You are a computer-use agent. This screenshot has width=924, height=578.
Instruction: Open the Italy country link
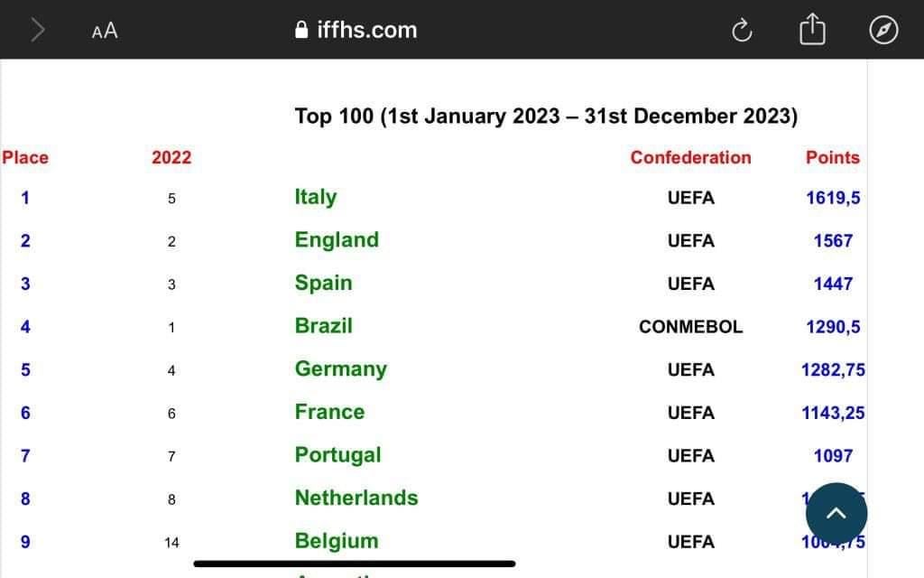[x=316, y=197]
